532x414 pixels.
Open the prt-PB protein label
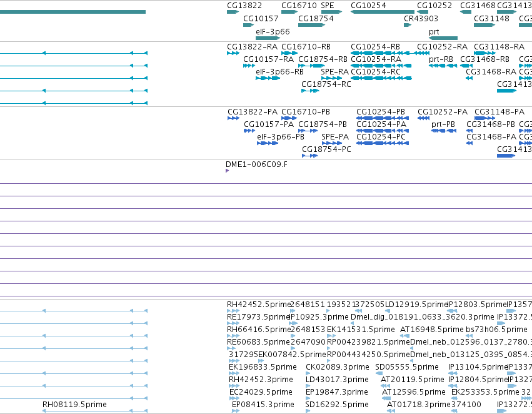click(443, 124)
